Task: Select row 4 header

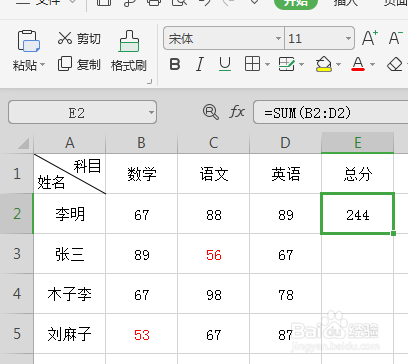Action: [x=17, y=294]
